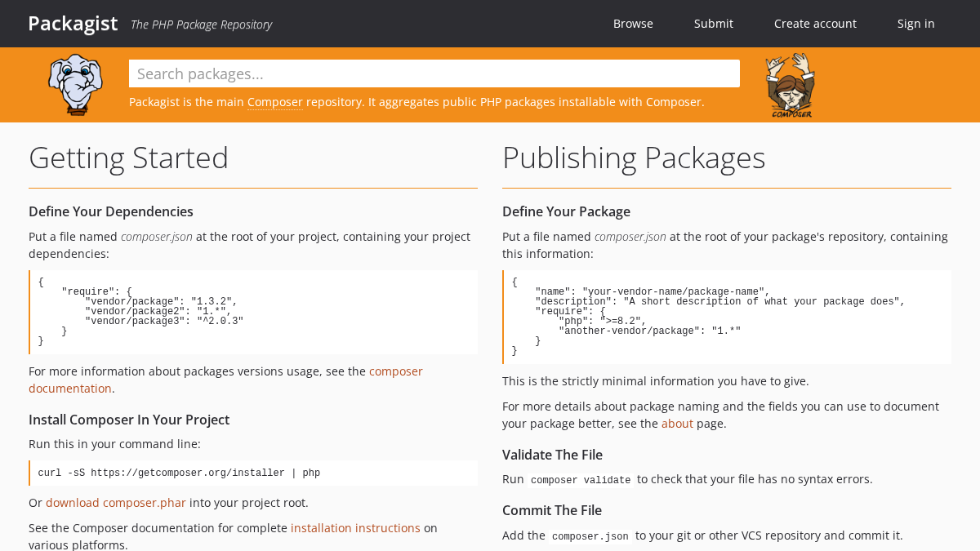The image size is (980, 551).
Task: Click the Commit The File heading
Action: [x=552, y=510]
